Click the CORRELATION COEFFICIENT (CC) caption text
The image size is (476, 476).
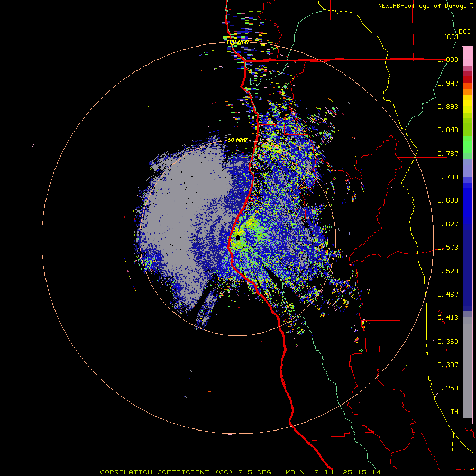pos(167,472)
